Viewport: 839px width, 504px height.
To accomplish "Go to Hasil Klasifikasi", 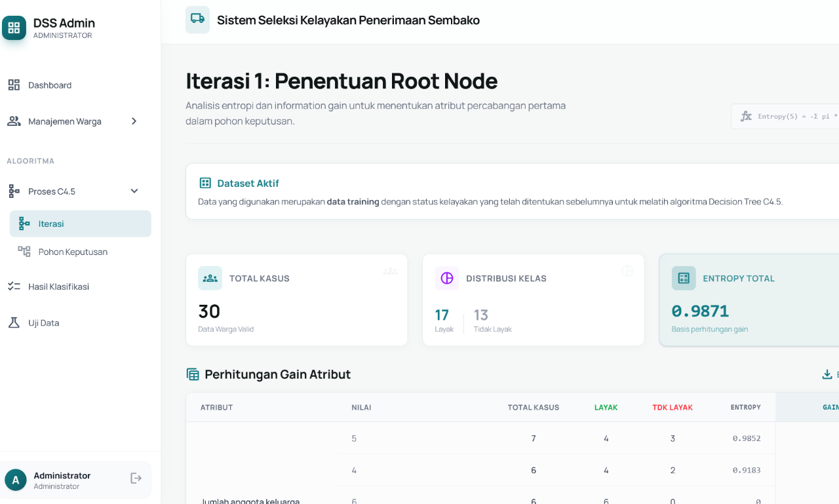I will (58, 286).
